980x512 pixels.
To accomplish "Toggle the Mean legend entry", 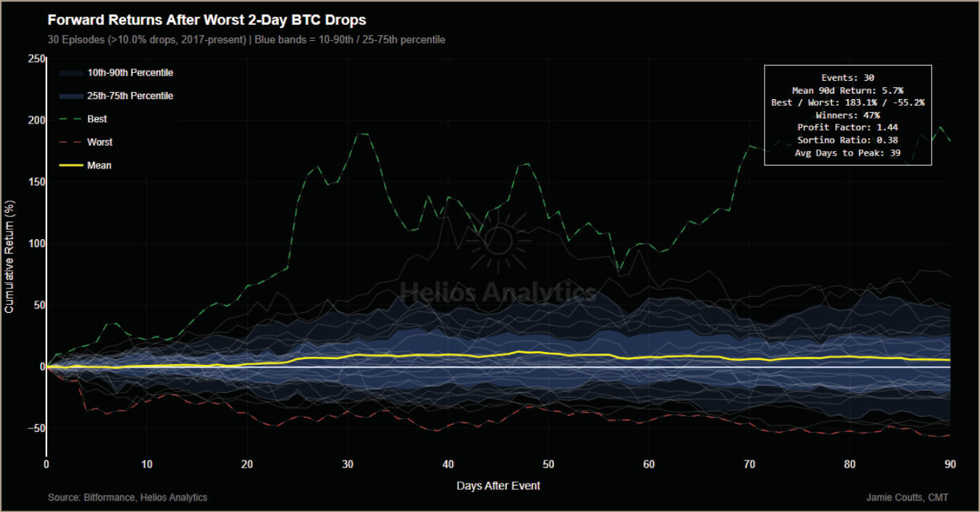I will pyautogui.click(x=85, y=165).
